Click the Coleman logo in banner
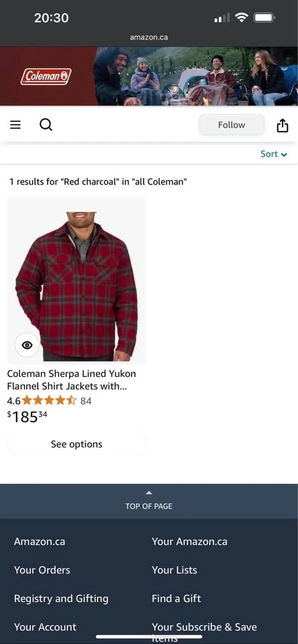This screenshot has width=298, height=644. coord(46,76)
